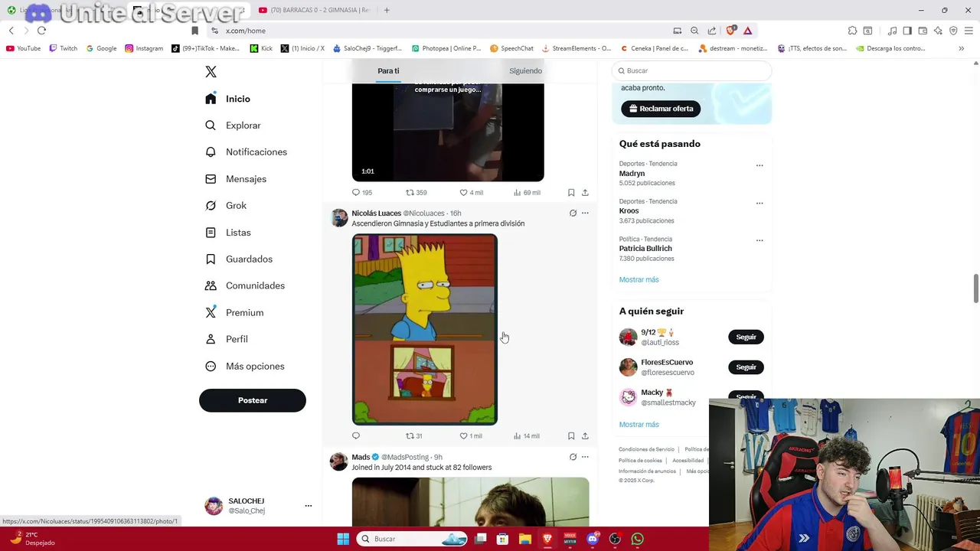980x551 pixels.
Task: Open WhatsApp from the taskbar
Action: [637, 539]
